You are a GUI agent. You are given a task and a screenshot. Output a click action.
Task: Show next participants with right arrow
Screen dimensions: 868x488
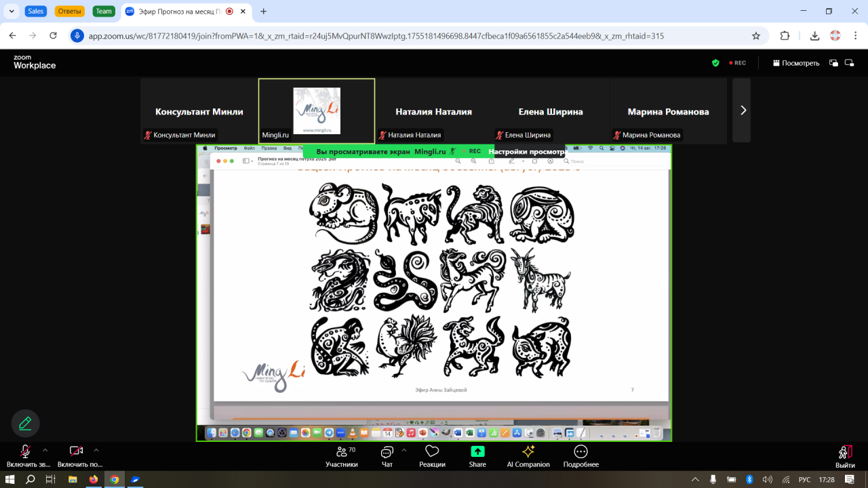pyautogui.click(x=743, y=110)
